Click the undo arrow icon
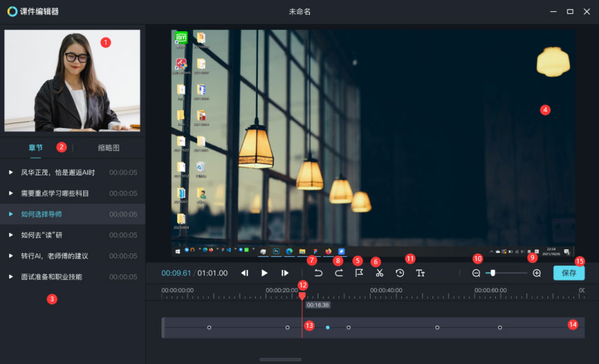This screenshot has width=599, height=364. click(x=318, y=274)
